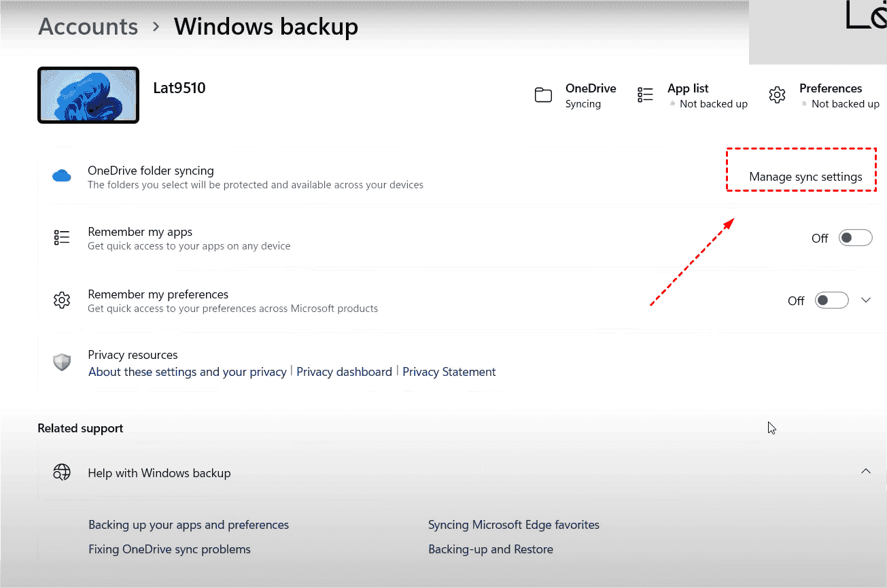
Task: Go back to Accounts in breadcrumb
Action: 88,27
